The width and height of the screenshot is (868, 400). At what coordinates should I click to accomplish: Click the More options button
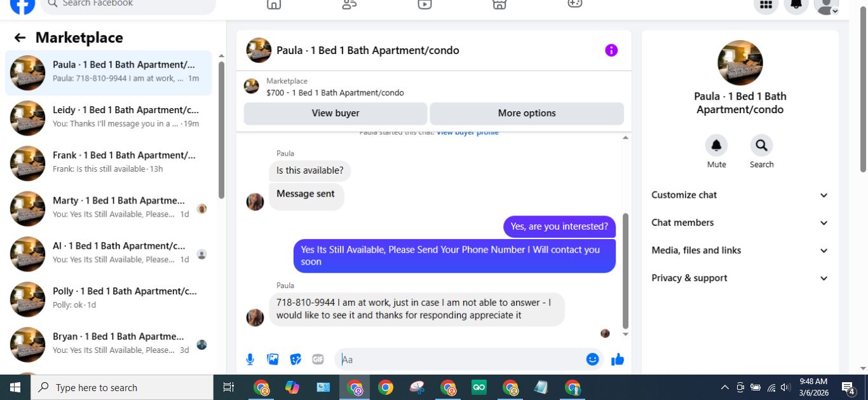(x=527, y=113)
